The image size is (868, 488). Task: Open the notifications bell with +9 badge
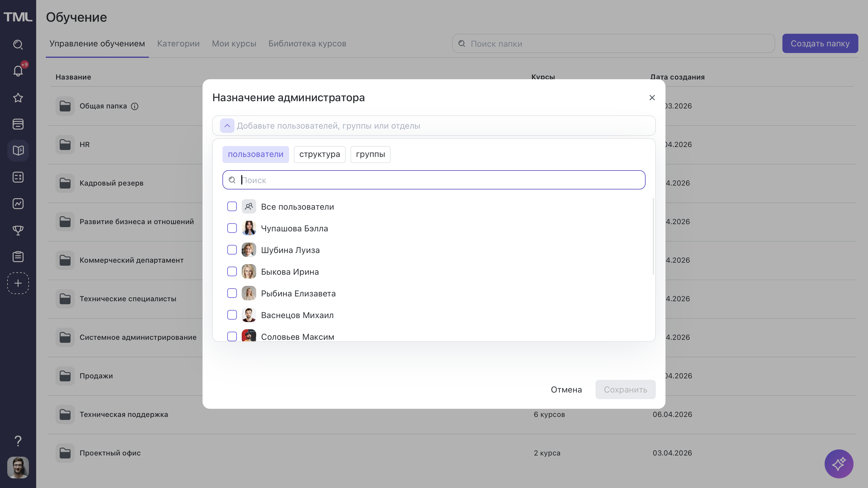(18, 71)
